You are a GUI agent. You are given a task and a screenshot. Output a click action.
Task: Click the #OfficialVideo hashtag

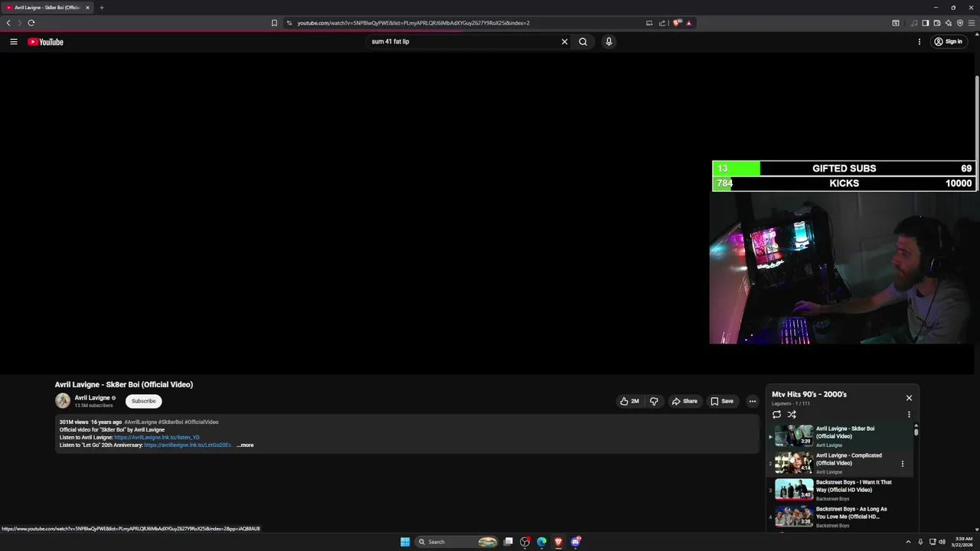pos(201,422)
